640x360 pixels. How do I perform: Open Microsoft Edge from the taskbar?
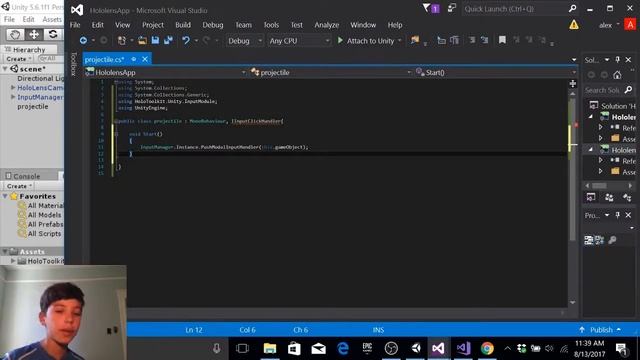point(343,349)
